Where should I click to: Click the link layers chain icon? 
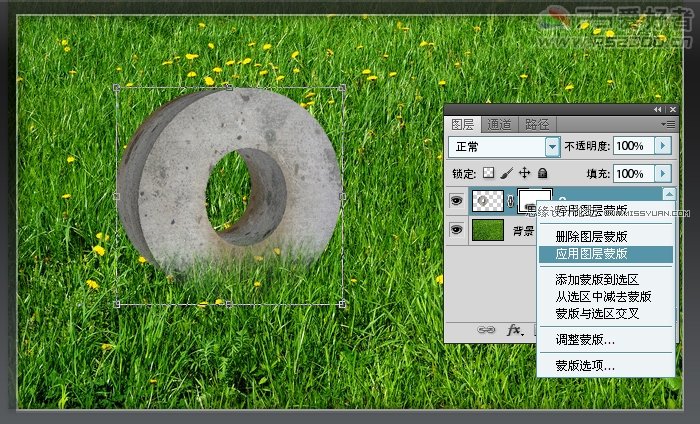pos(486,330)
